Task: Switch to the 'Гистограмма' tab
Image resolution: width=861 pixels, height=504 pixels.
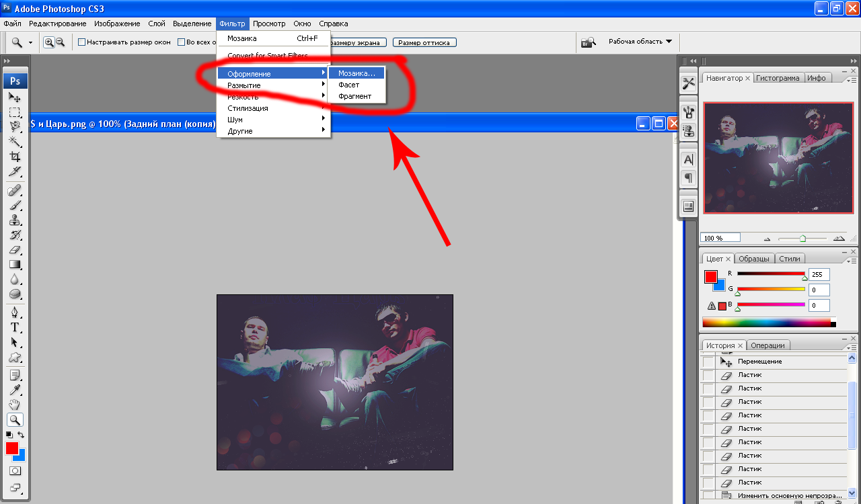Action: point(778,78)
